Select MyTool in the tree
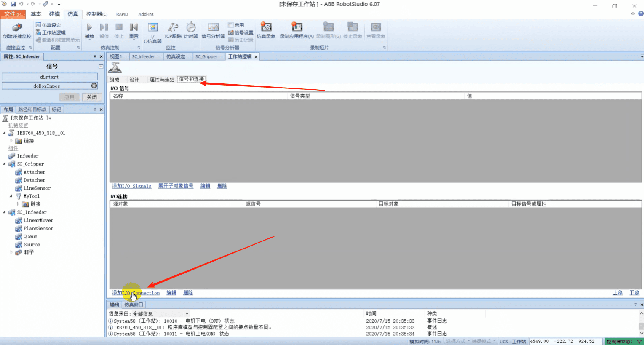This screenshot has height=345, width=644. pyautogui.click(x=31, y=196)
